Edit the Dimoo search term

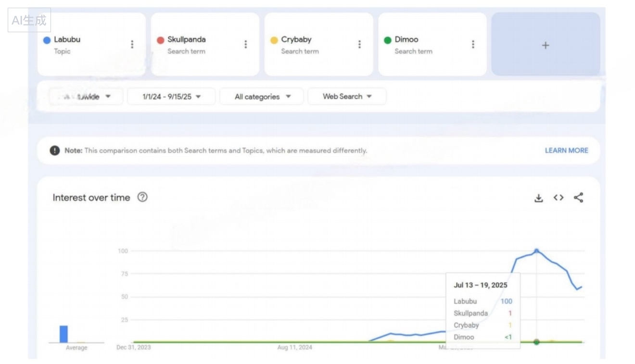click(x=406, y=40)
